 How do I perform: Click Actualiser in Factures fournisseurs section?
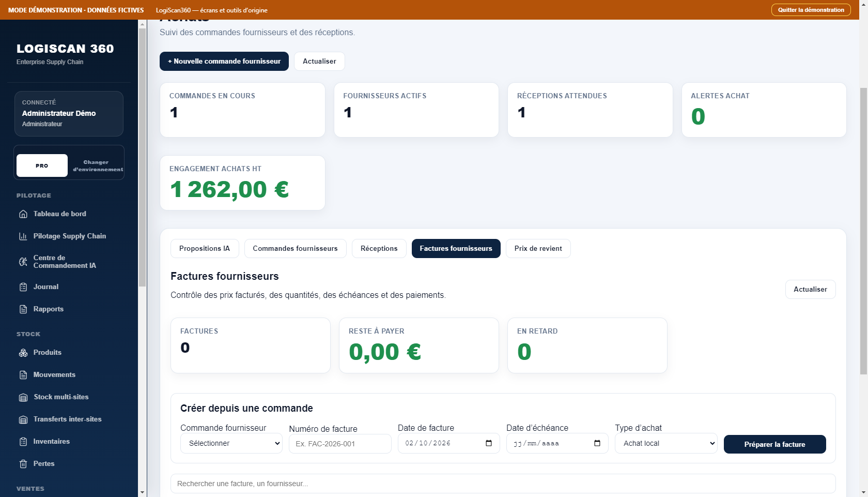810,289
